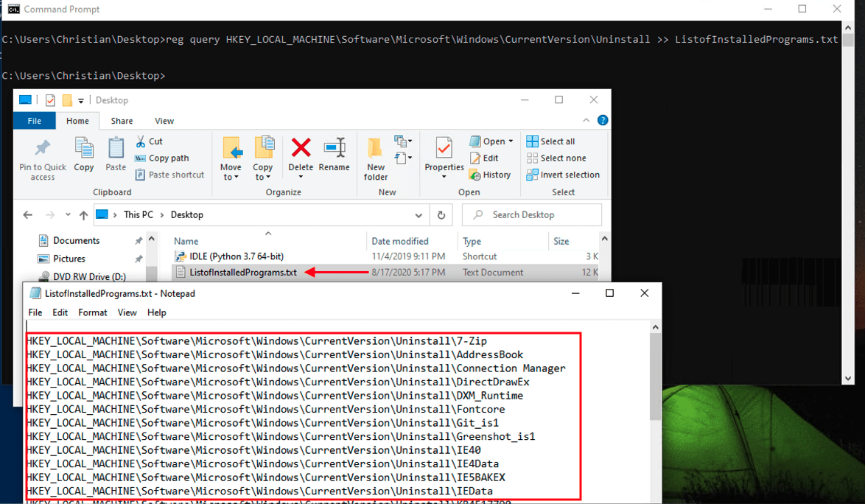This screenshot has height=504, width=865.
Task: Switch to the Share ribbon tab
Action: click(122, 121)
